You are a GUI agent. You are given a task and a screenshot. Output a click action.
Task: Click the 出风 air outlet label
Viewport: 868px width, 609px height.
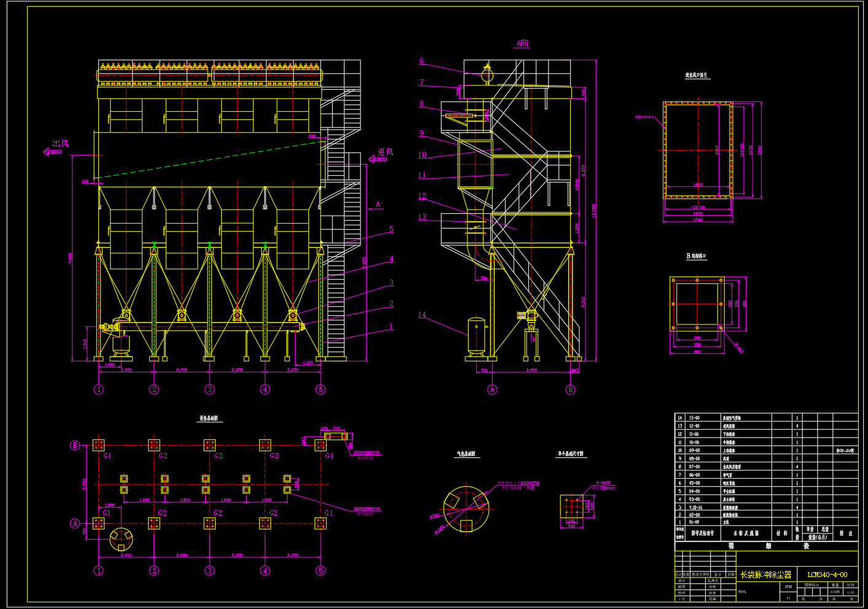[x=60, y=143]
